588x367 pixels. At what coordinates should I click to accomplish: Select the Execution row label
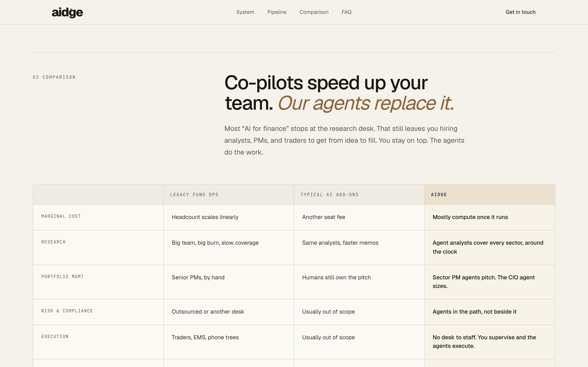coord(55,337)
